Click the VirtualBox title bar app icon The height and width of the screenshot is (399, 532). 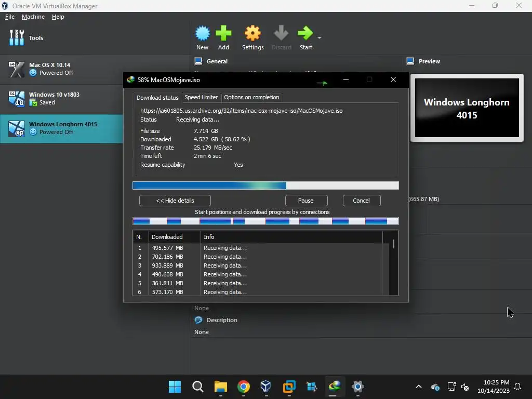point(5,6)
